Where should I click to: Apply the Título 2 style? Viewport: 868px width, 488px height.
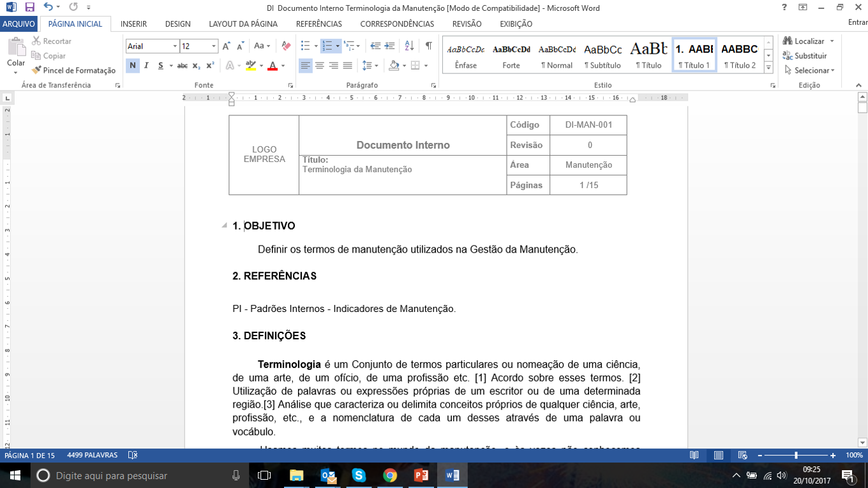click(x=740, y=55)
